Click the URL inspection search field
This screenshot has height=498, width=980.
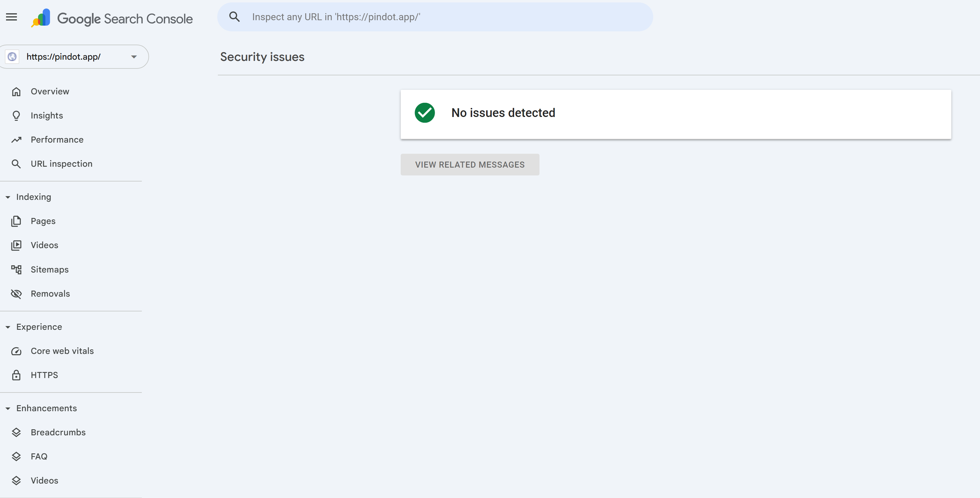pyautogui.click(x=434, y=16)
